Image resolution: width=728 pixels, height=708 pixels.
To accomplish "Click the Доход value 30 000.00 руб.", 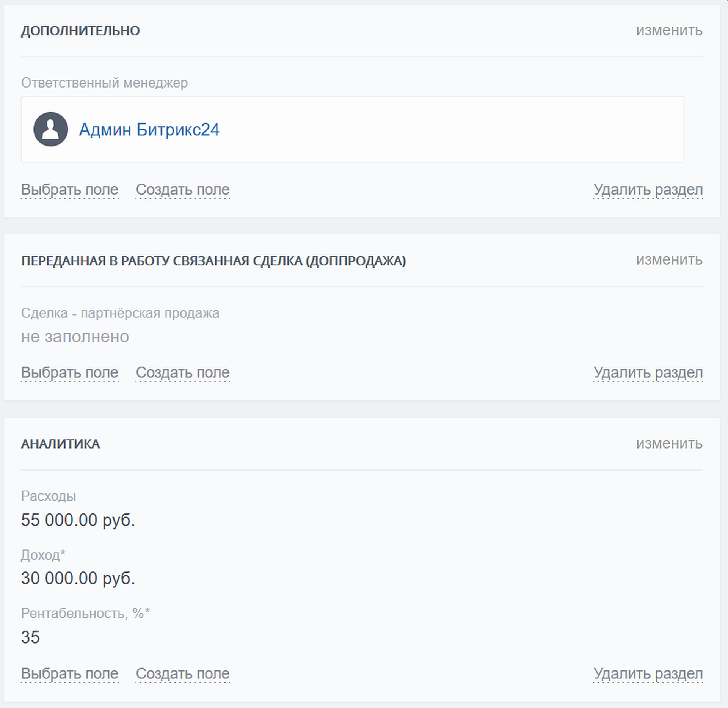I will 78,578.
